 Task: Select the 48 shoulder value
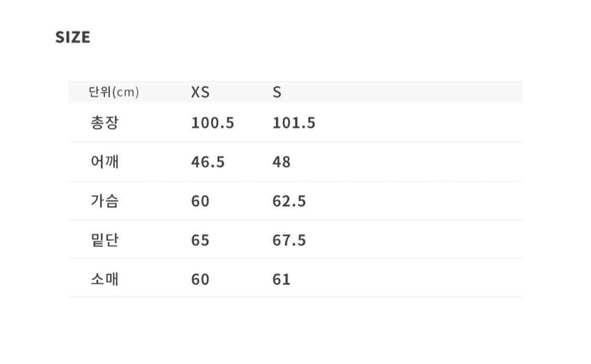point(281,162)
